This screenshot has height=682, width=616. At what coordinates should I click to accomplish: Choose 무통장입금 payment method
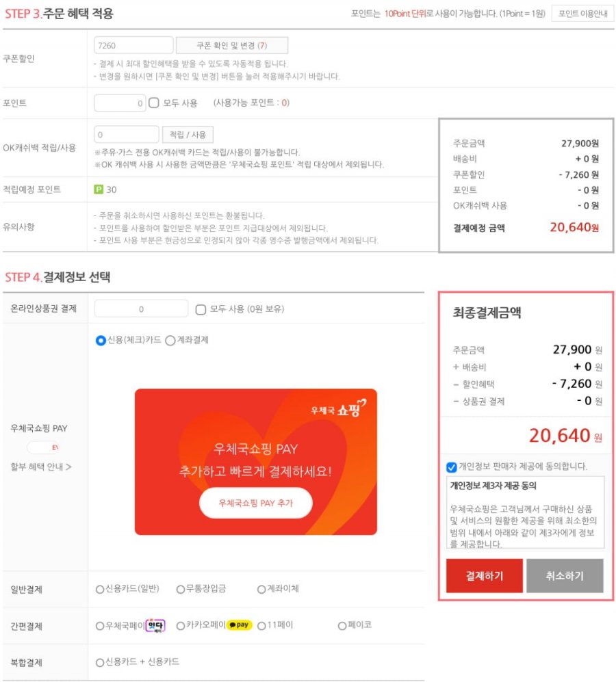tap(180, 590)
